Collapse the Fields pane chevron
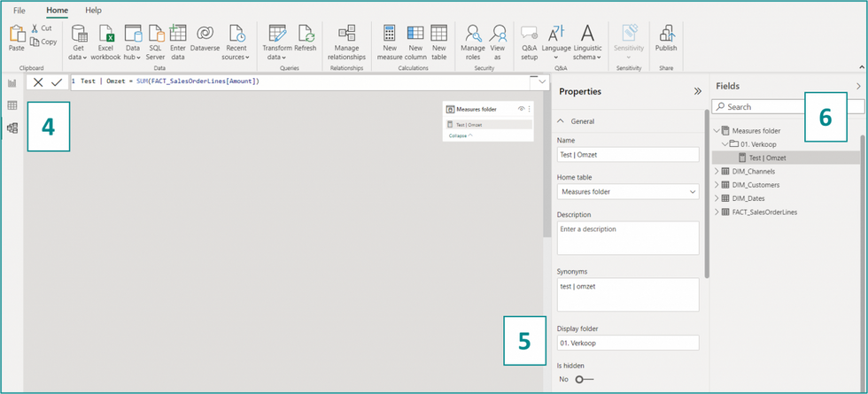This screenshot has height=394, width=868. 858,87
